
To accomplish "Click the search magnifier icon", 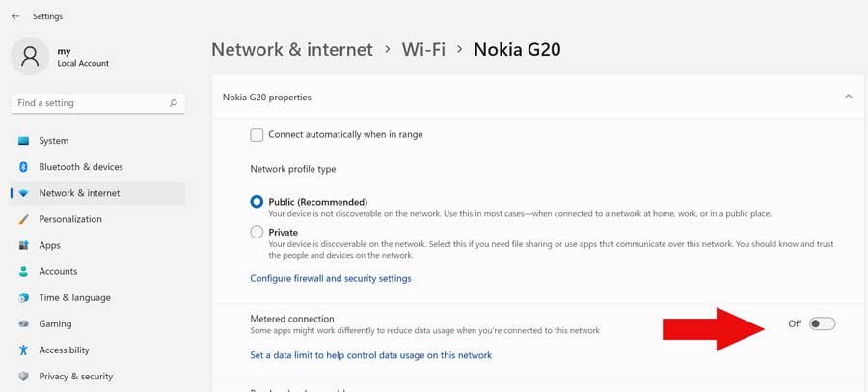I will coord(174,103).
